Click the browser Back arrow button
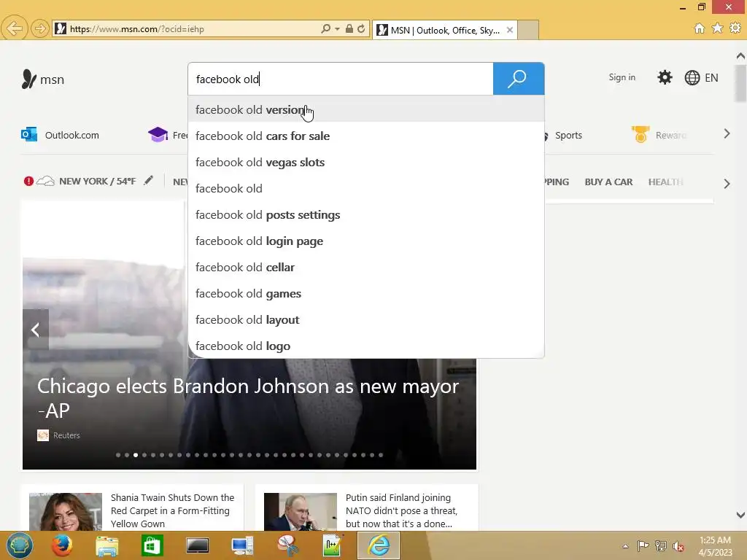This screenshot has height=560, width=747. point(15,28)
